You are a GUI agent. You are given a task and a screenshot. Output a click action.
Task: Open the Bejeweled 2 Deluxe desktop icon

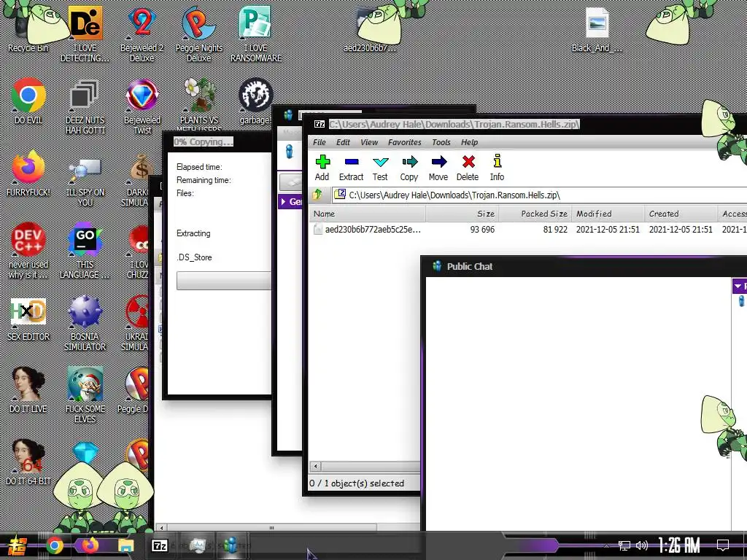click(x=142, y=34)
